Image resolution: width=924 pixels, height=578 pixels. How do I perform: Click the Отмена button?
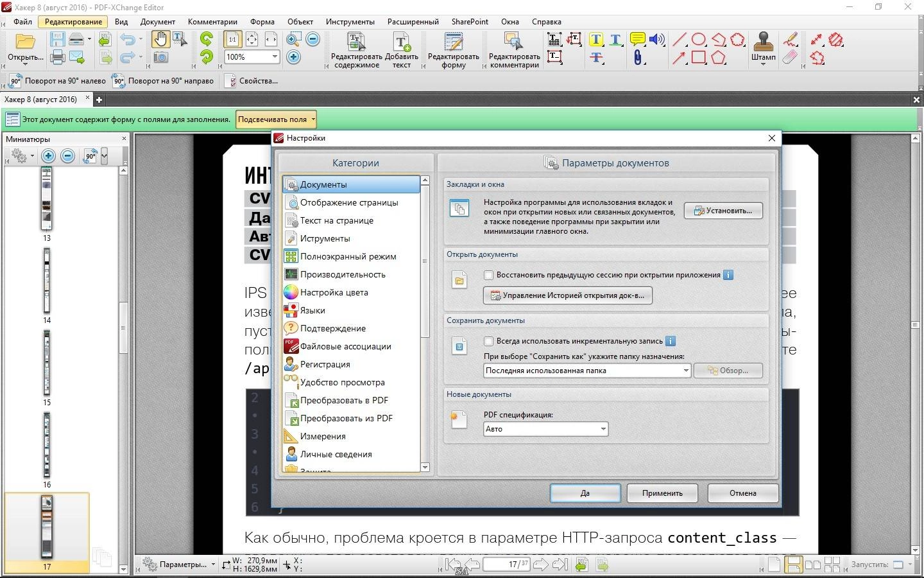tap(743, 493)
